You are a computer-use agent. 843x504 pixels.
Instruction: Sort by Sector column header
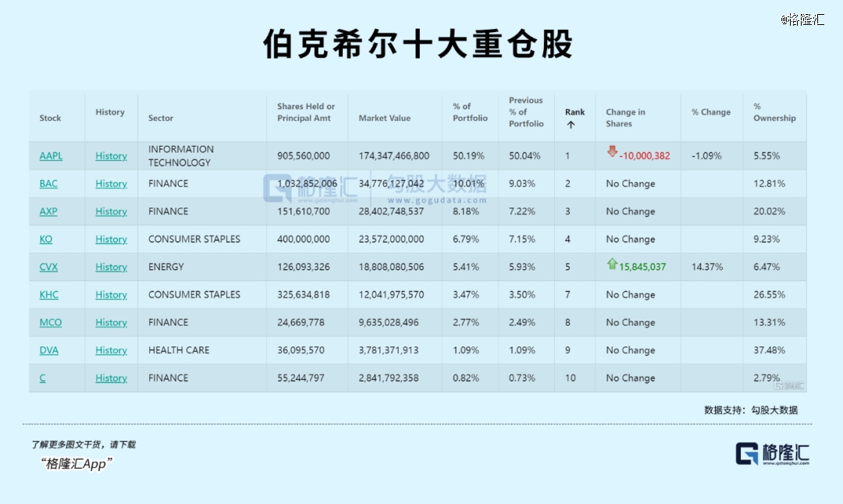[161, 118]
